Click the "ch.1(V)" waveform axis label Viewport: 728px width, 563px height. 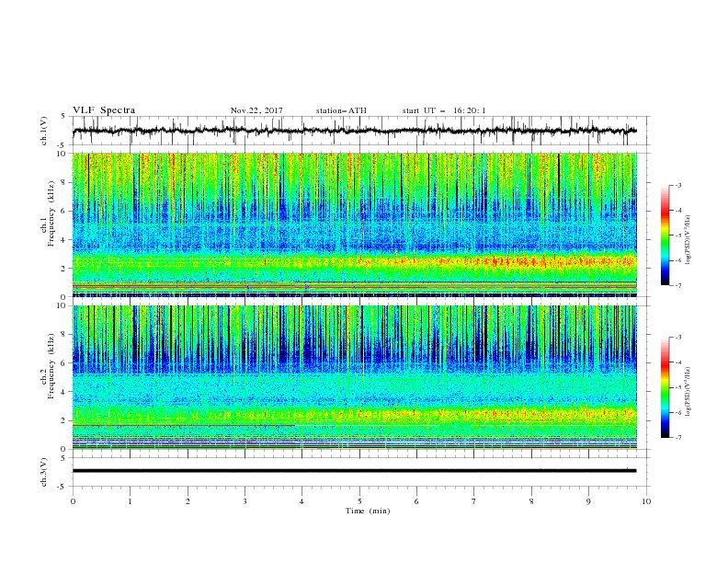pos(44,131)
